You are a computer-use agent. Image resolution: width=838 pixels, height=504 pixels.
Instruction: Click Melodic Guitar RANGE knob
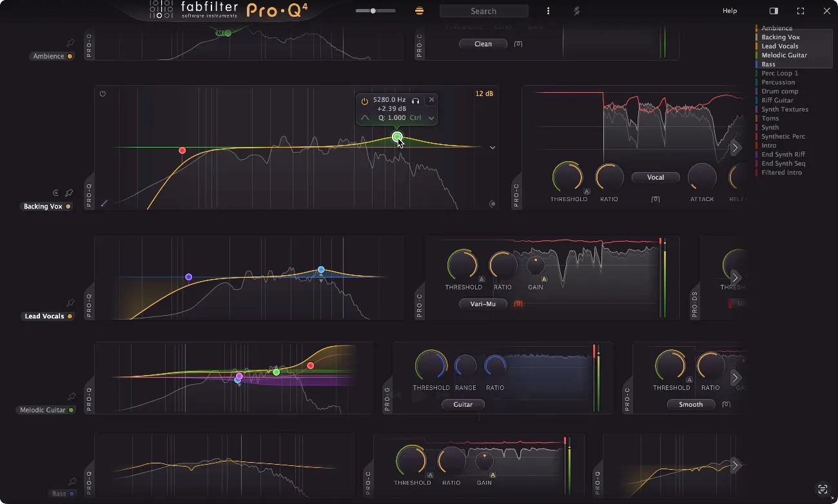tap(465, 366)
